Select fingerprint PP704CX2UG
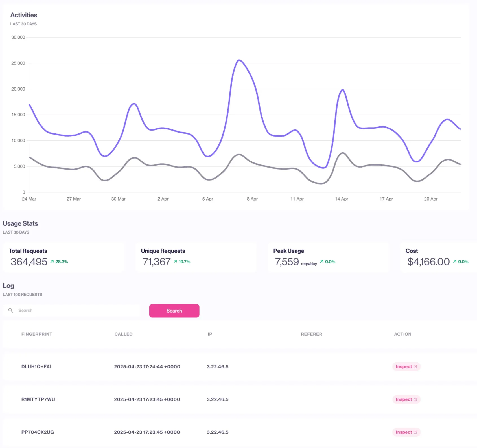The image size is (477, 448). click(38, 432)
